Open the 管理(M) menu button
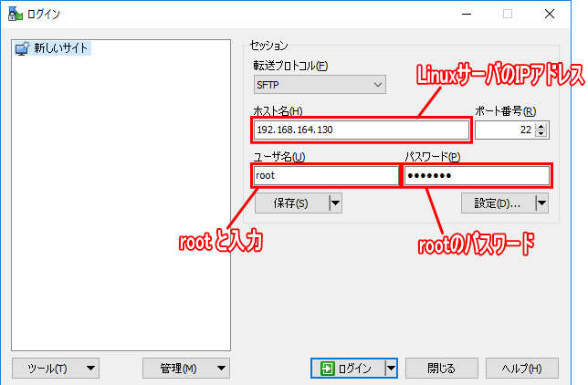 (186, 369)
